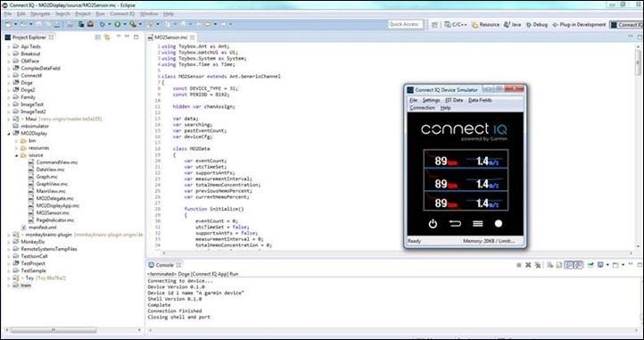Switch to the Resource perspective
The height and width of the screenshot is (340, 644).
coord(485,25)
